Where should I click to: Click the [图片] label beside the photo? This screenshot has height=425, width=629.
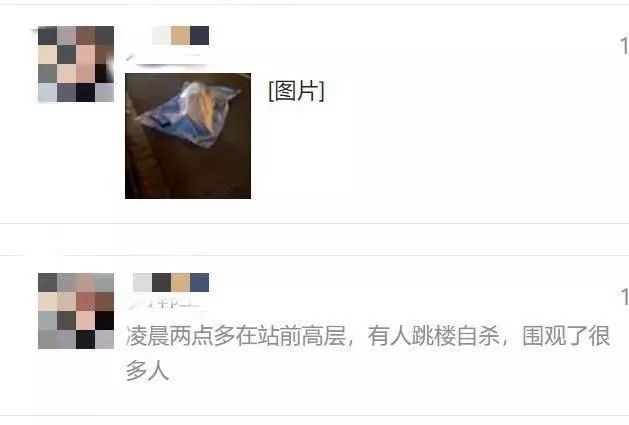tap(296, 91)
